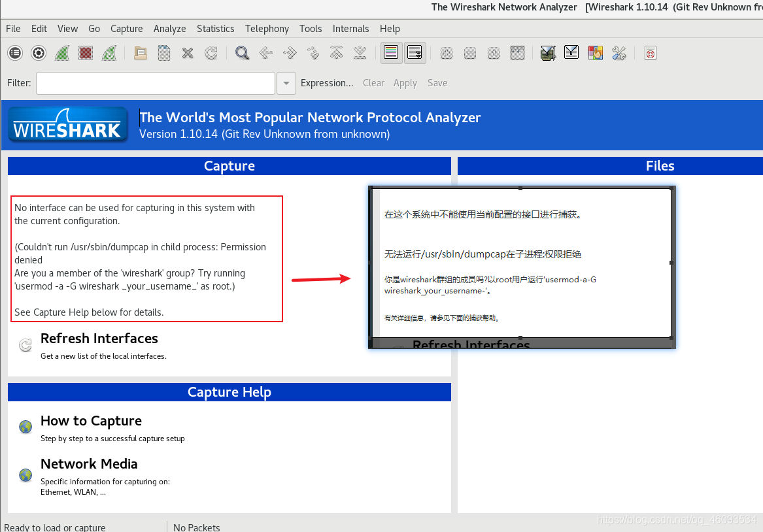Screen dimensions: 763x532
Task: Open the Help menu
Action: click(390, 29)
